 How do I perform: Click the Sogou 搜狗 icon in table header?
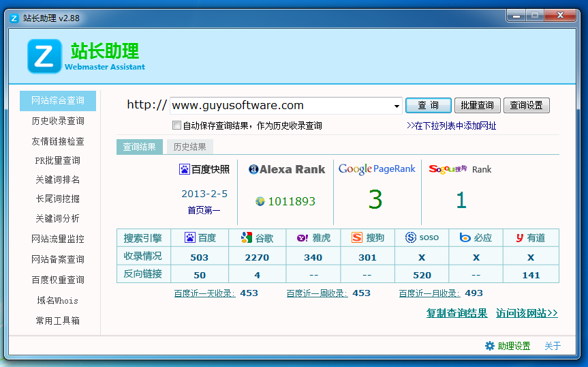click(x=356, y=237)
